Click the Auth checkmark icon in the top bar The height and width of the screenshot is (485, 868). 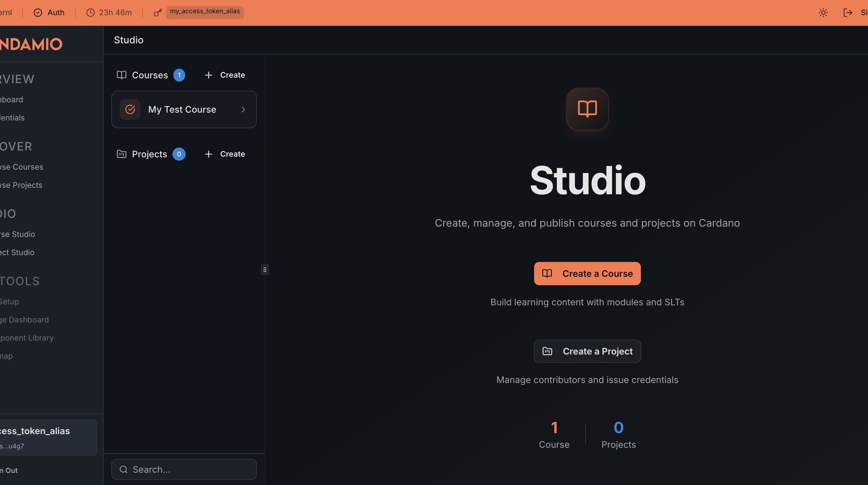pos(38,13)
